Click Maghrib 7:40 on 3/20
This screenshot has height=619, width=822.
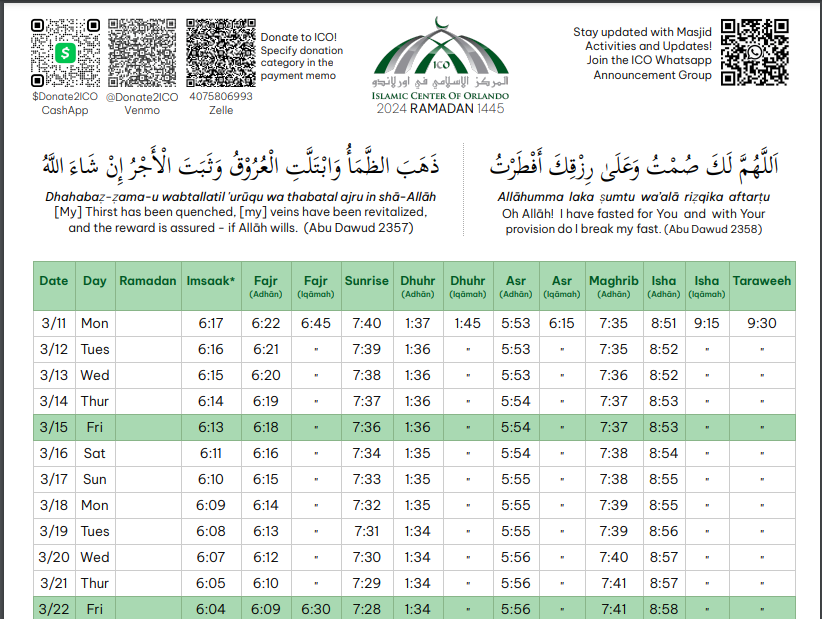click(x=614, y=557)
